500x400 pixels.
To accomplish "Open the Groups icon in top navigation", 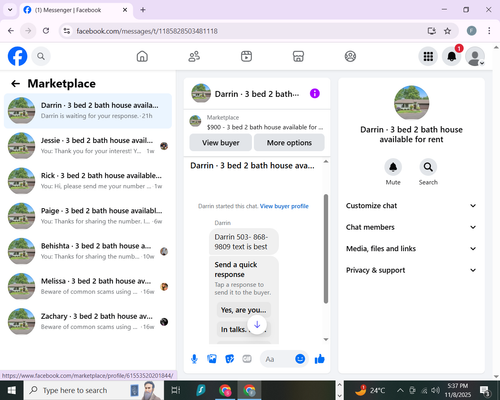I will (x=350, y=56).
